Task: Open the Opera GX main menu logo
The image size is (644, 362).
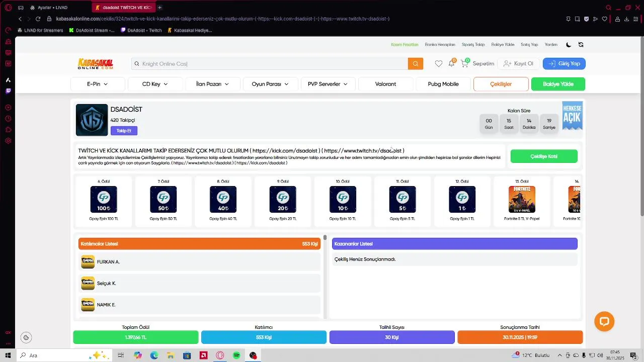Action: click(x=8, y=8)
